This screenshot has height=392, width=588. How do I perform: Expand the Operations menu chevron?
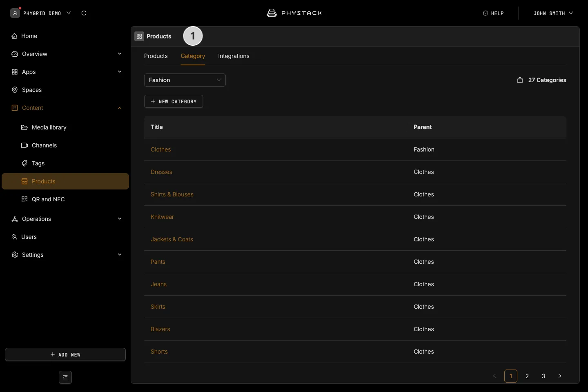tap(120, 219)
